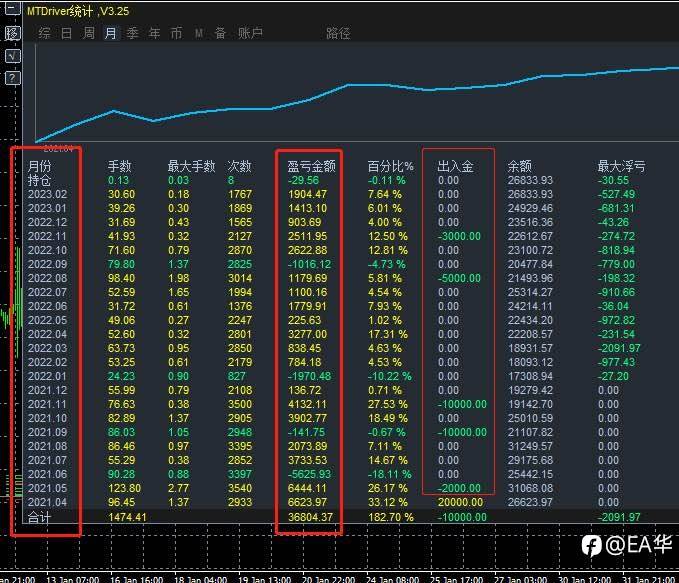The width and height of the screenshot is (679, 583).
Task: Open the 年 yearly tab
Action: coord(154,33)
